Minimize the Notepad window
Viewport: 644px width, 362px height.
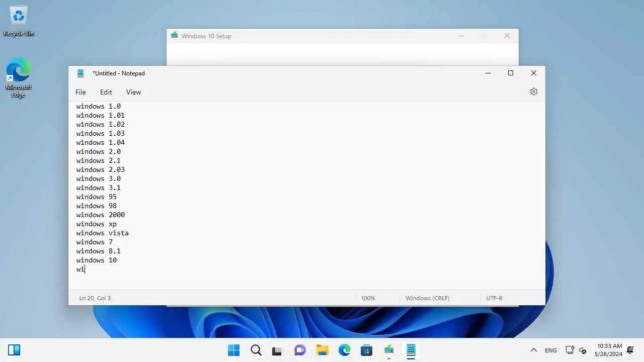pyautogui.click(x=488, y=73)
